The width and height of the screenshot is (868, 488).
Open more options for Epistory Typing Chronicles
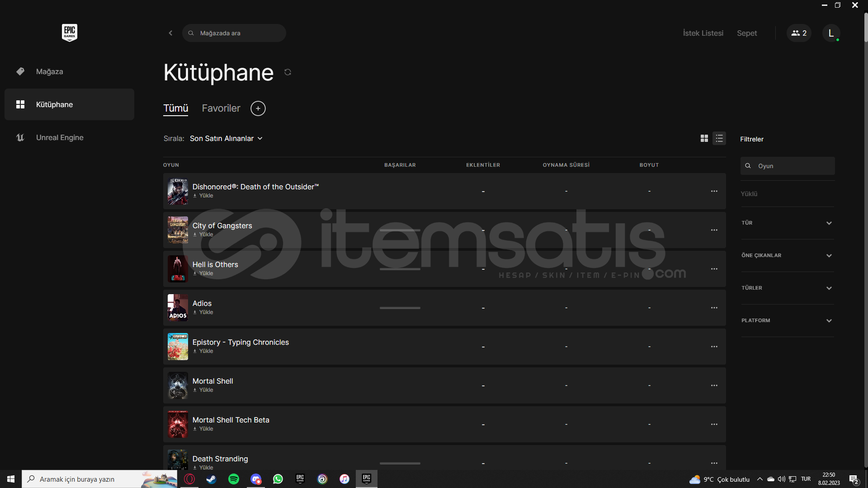(714, 347)
